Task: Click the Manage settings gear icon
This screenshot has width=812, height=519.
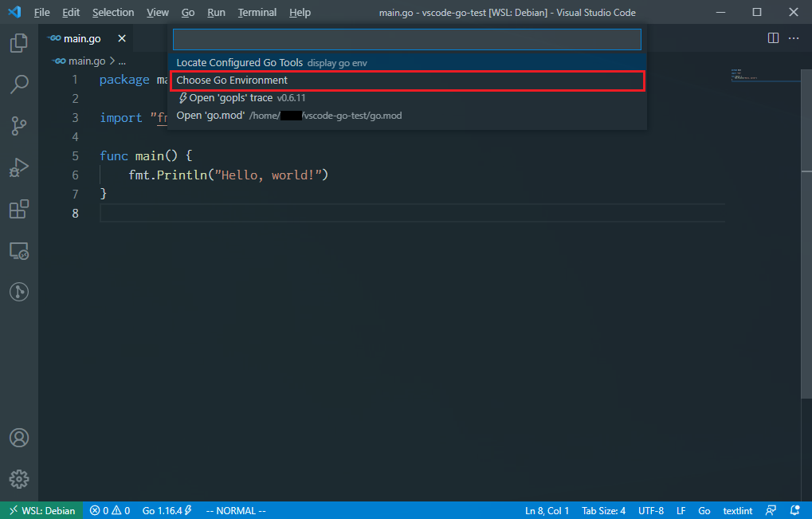Action: coord(18,478)
